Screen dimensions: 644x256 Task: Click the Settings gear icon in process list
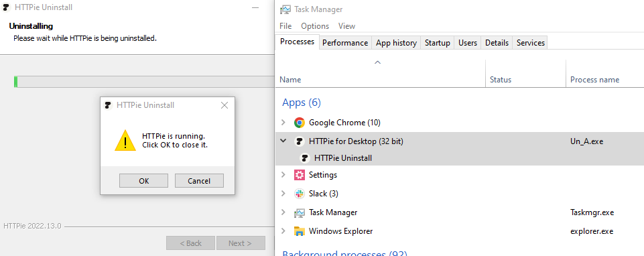300,175
